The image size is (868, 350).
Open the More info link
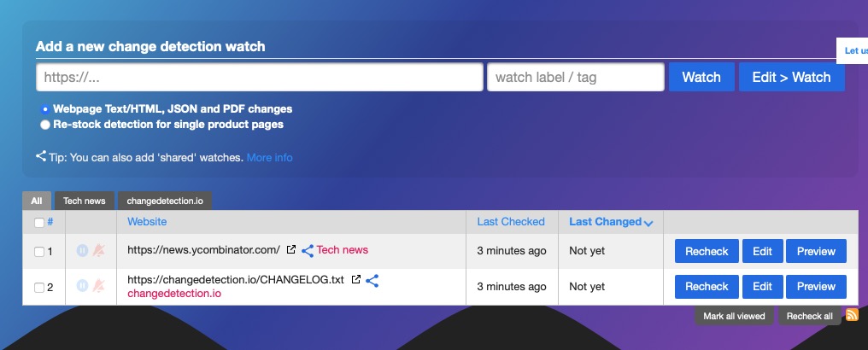[x=270, y=158]
